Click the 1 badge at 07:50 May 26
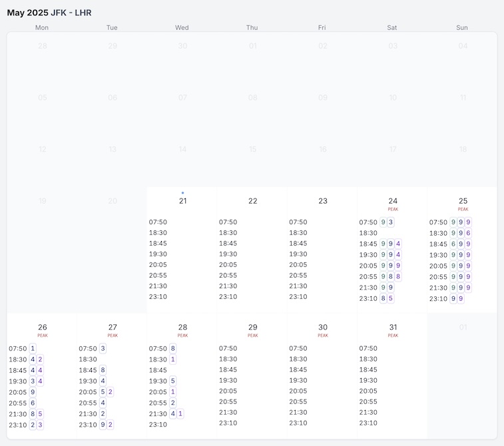The height and width of the screenshot is (446, 504). (33, 348)
